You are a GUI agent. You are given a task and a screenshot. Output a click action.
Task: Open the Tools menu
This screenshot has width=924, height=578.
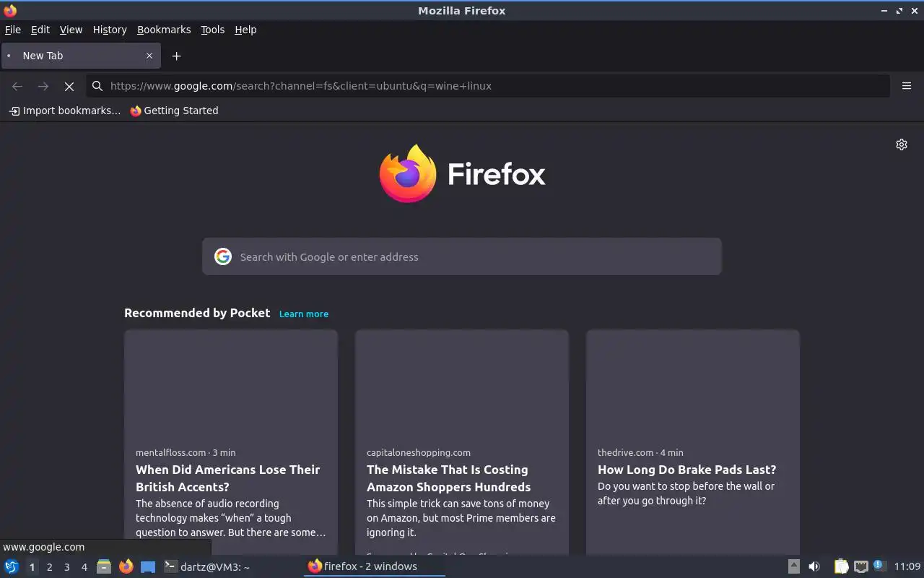click(213, 30)
